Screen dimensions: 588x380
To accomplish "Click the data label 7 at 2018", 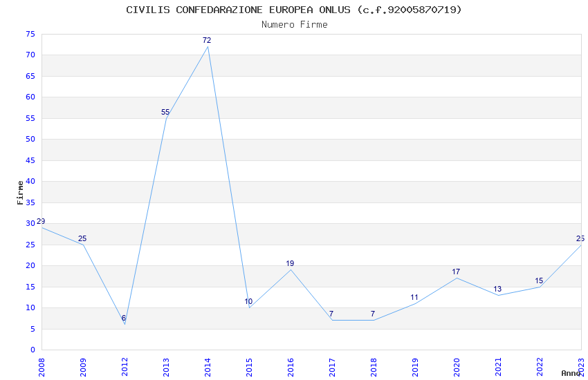I will pyautogui.click(x=373, y=314).
